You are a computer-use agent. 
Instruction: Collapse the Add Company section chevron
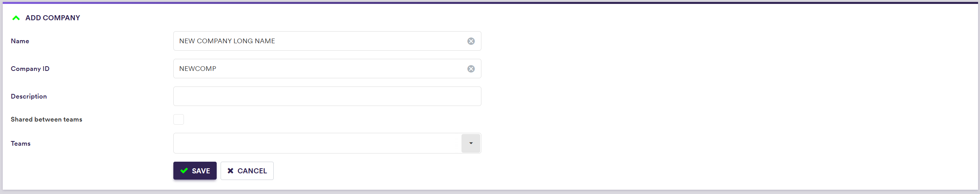coord(16,18)
